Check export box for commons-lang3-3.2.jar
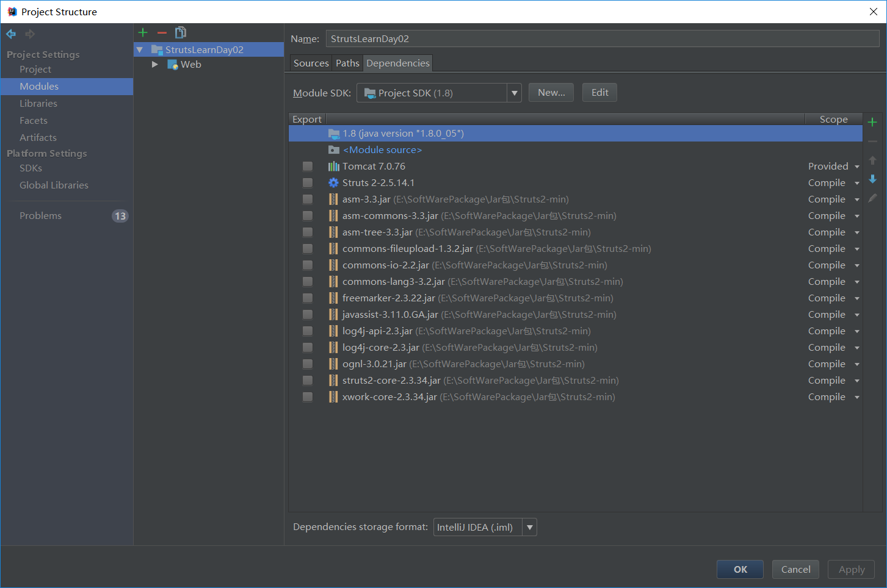Image resolution: width=887 pixels, height=588 pixels. [308, 282]
